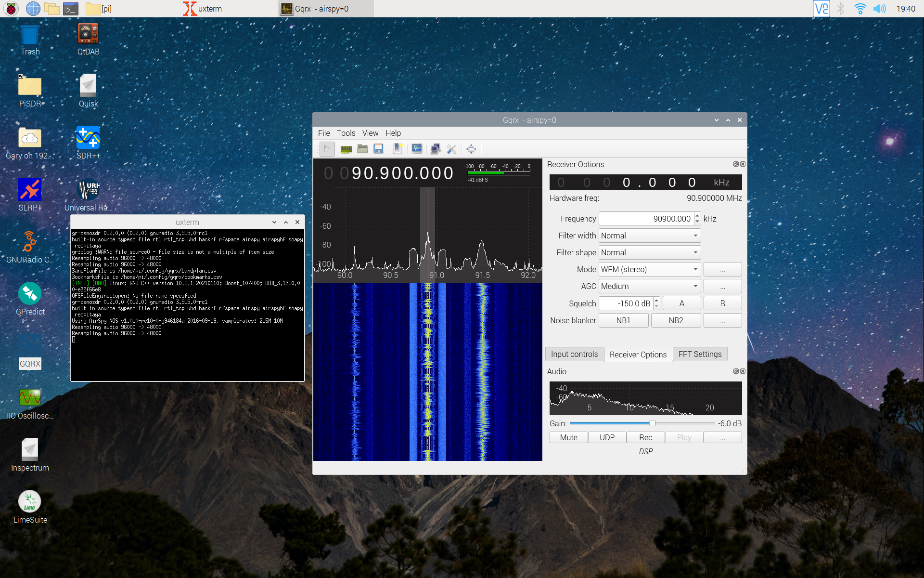
Task: Open the PiSDR folder on desktop
Action: click(30, 92)
